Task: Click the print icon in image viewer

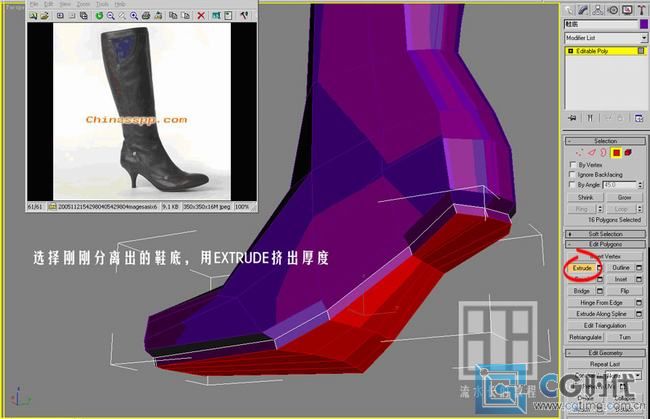Action: [x=146, y=16]
